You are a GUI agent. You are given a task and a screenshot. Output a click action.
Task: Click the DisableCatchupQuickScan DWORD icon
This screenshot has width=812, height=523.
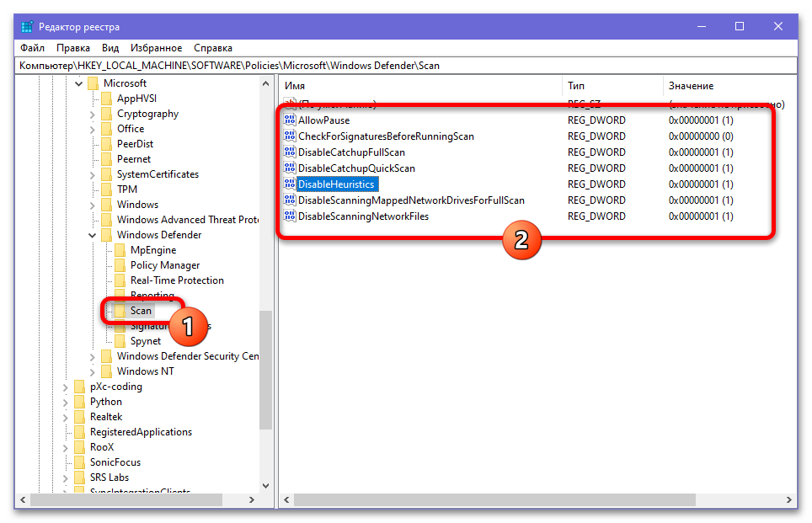point(290,168)
